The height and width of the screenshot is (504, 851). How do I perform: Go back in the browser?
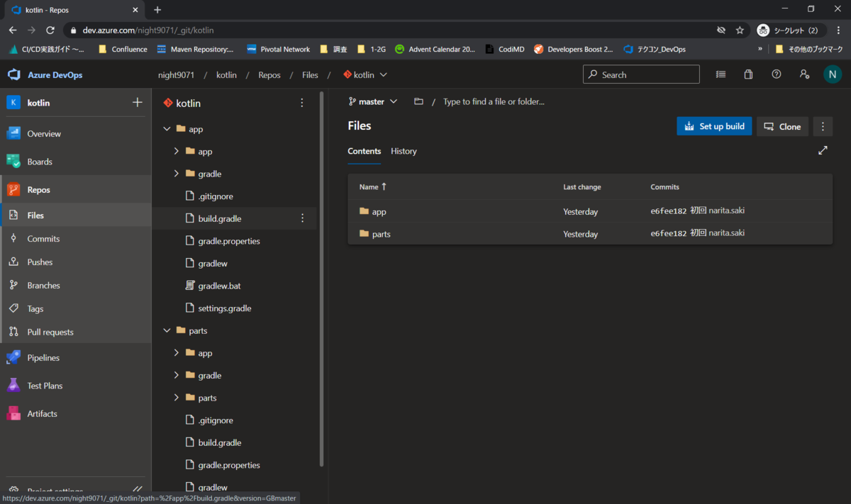(x=13, y=30)
